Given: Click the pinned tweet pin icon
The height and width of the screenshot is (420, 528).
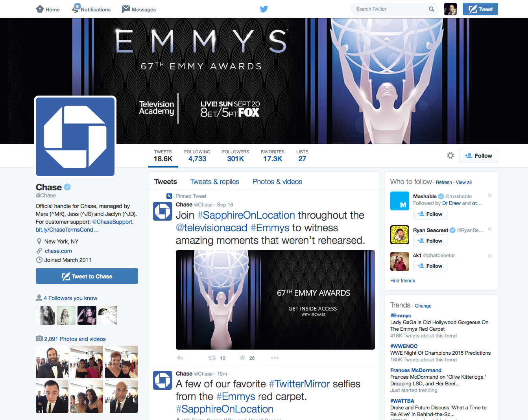Looking at the screenshot, I should pos(169,196).
